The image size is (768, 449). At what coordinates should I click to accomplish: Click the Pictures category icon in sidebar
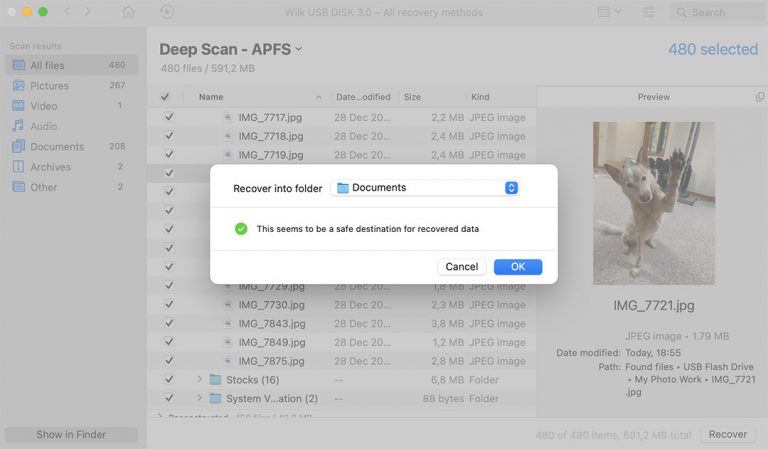click(18, 86)
